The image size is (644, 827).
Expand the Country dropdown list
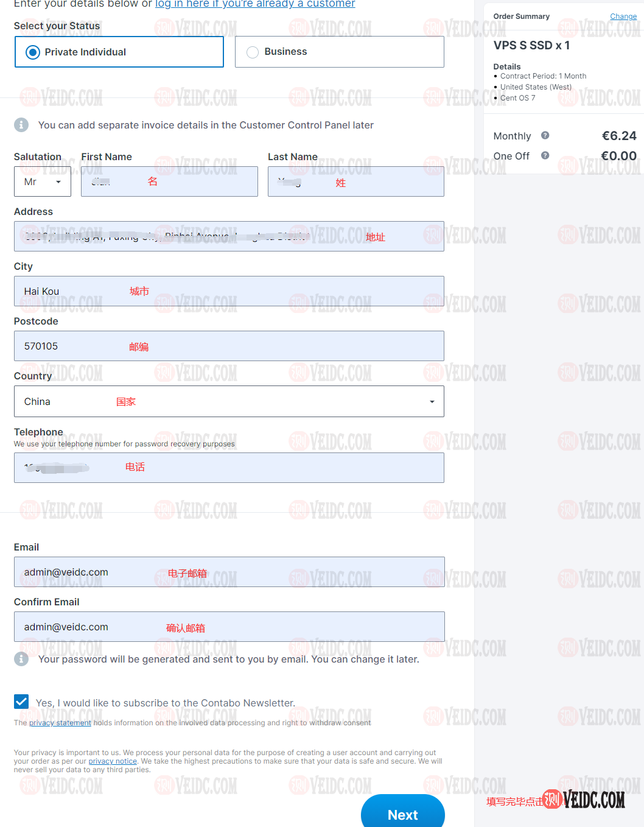tap(229, 401)
